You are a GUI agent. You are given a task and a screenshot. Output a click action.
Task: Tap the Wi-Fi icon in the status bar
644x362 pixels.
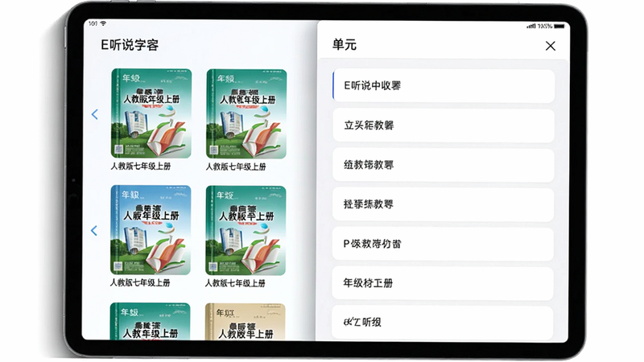pyautogui.click(x=104, y=23)
